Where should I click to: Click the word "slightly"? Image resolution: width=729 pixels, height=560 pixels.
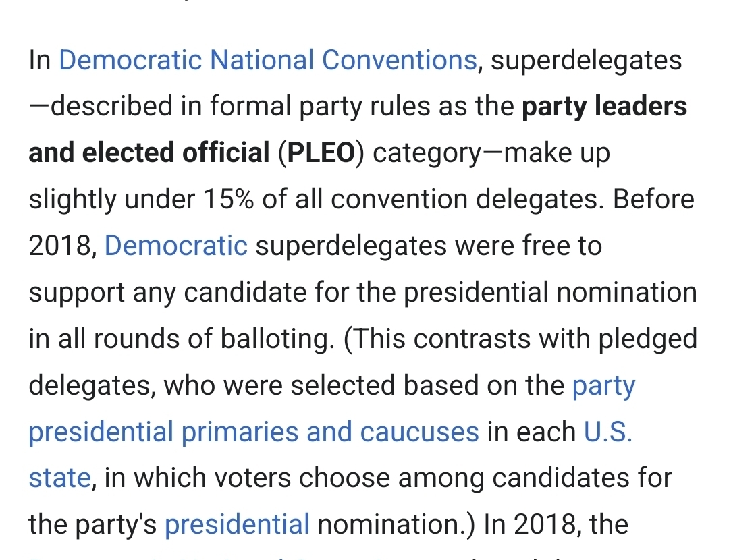point(72,200)
